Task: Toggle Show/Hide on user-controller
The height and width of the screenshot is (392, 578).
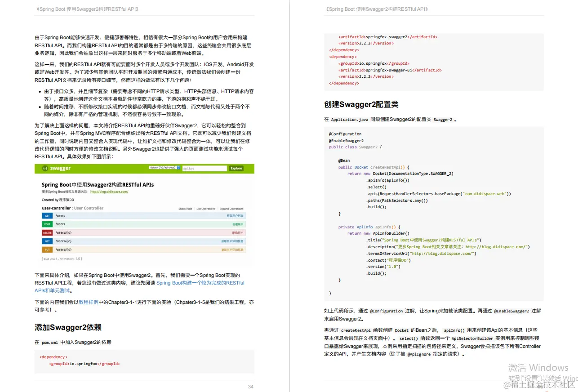Action: click(185, 209)
